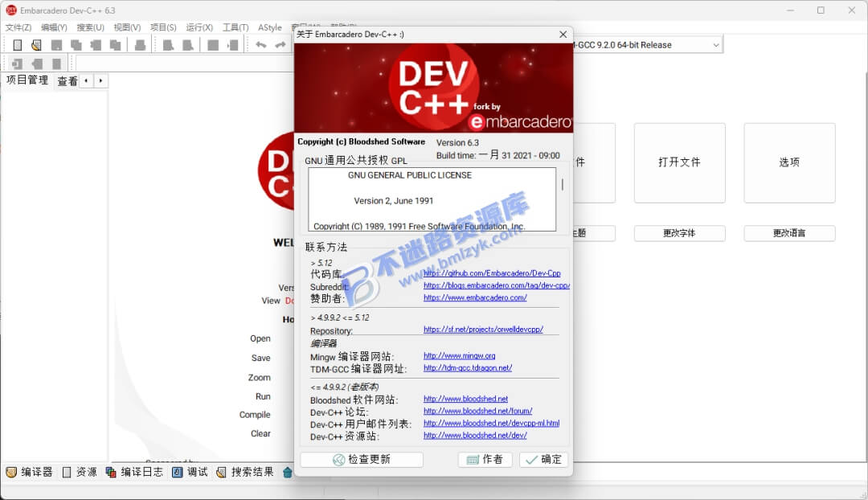Open the 工具(T) menu

tap(235, 27)
